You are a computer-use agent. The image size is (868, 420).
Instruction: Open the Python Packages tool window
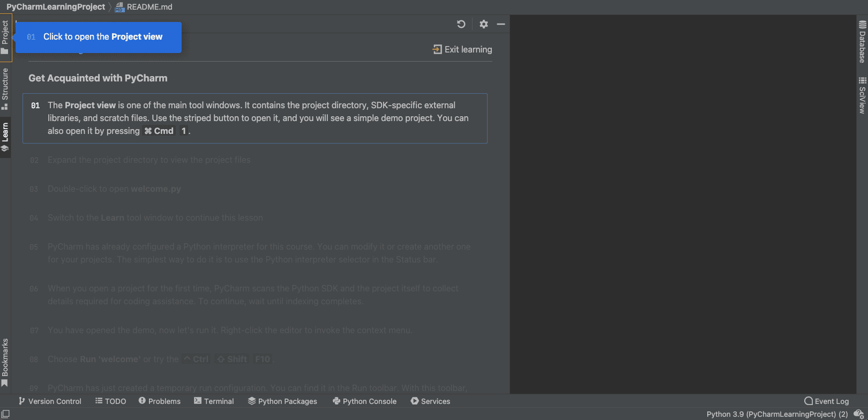coord(282,401)
